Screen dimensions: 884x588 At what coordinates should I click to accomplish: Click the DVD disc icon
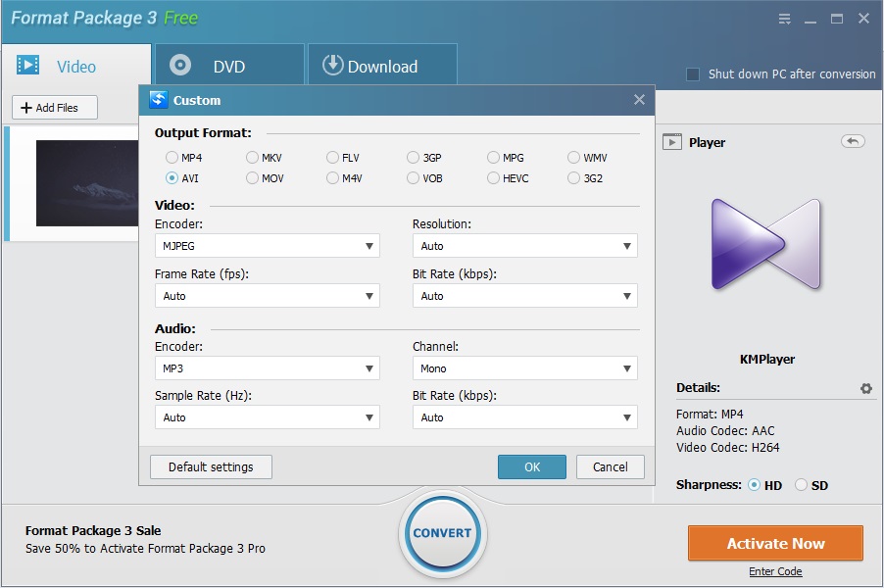180,66
